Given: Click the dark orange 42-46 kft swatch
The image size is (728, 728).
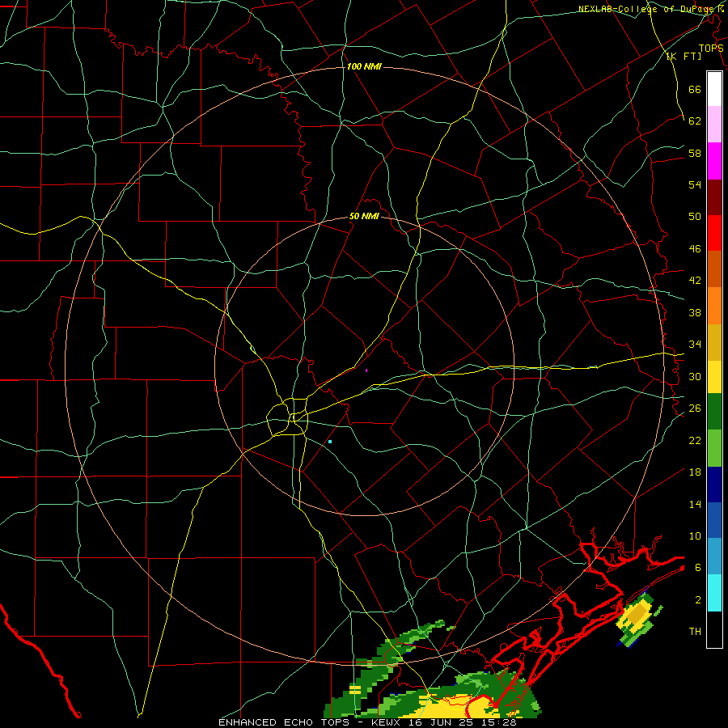Looking at the screenshot, I should (714, 269).
